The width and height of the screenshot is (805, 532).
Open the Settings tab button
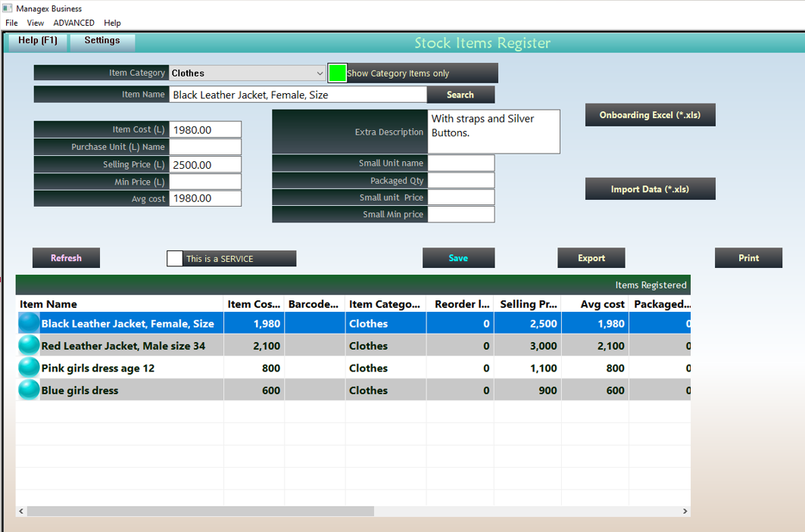[x=102, y=41]
